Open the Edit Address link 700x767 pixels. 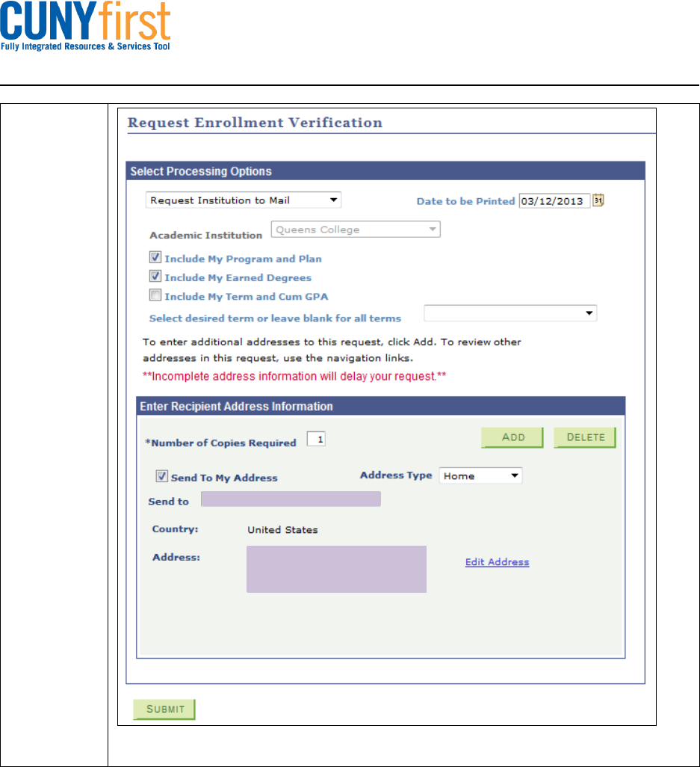pyautogui.click(x=497, y=562)
